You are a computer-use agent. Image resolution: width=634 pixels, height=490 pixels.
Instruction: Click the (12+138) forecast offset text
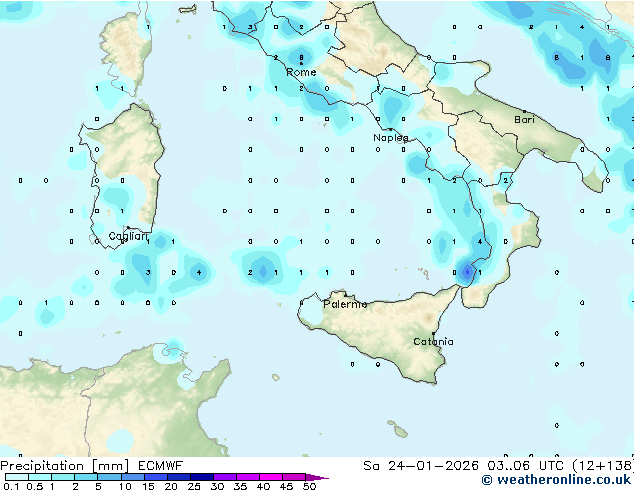click(x=603, y=466)
